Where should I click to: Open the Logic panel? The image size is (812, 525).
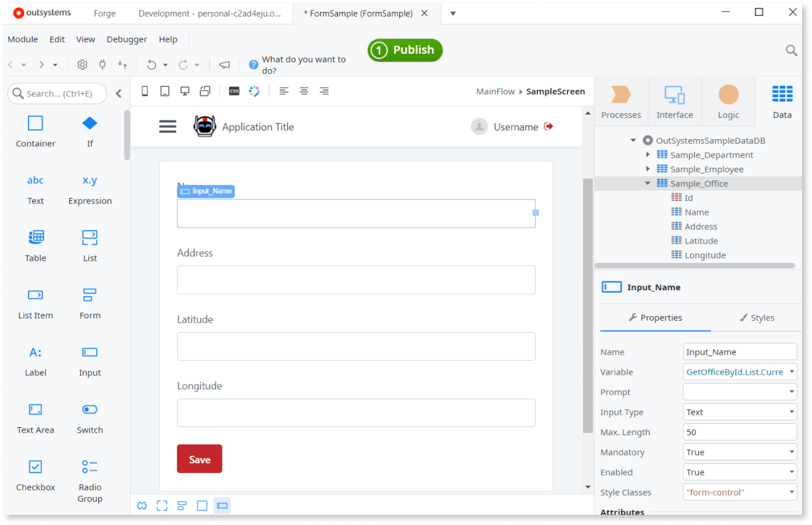727,101
